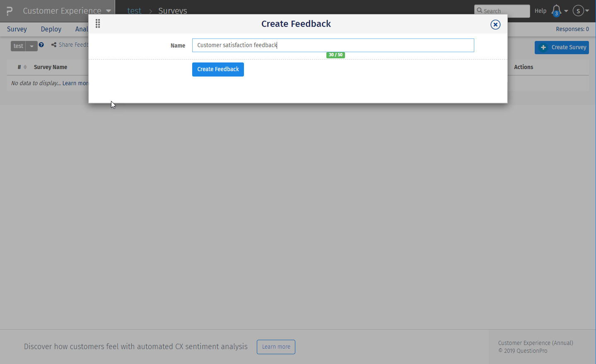Click the magnifier icon in the search box
The width and height of the screenshot is (596, 364).
(x=480, y=11)
